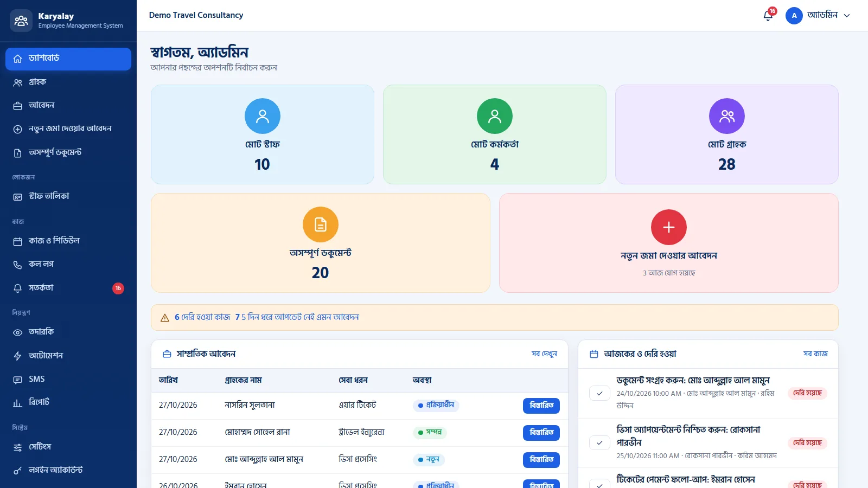Click the প্রক্রিয়াধীন status badge for নাসরিন সুলতানা
868x488 pixels.
point(436,406)
